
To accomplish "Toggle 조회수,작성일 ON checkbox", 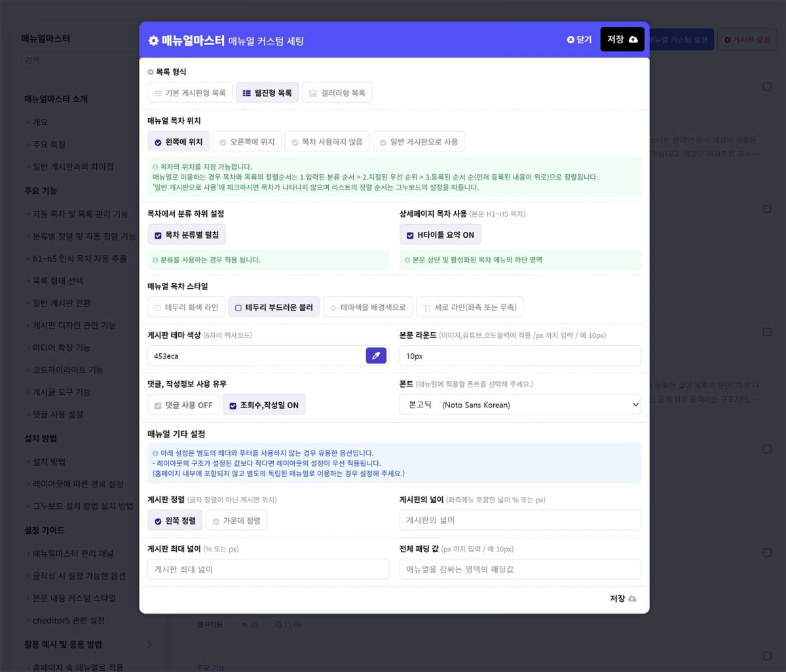I will coord(233,405).
